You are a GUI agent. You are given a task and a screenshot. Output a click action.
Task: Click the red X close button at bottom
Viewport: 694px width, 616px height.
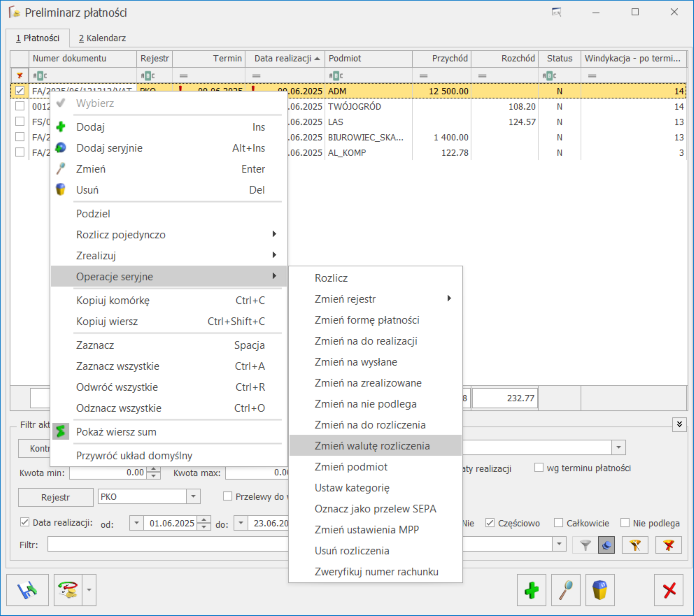[669, 590]
